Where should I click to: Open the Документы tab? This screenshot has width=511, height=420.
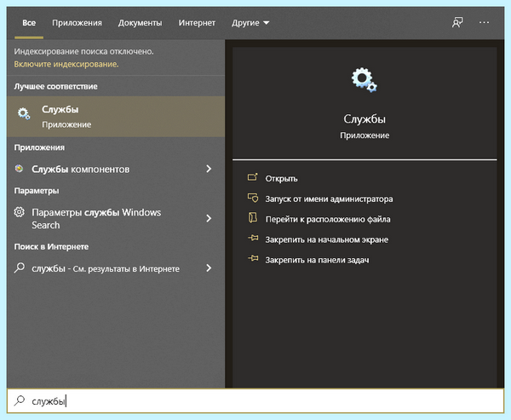[141, 23]
